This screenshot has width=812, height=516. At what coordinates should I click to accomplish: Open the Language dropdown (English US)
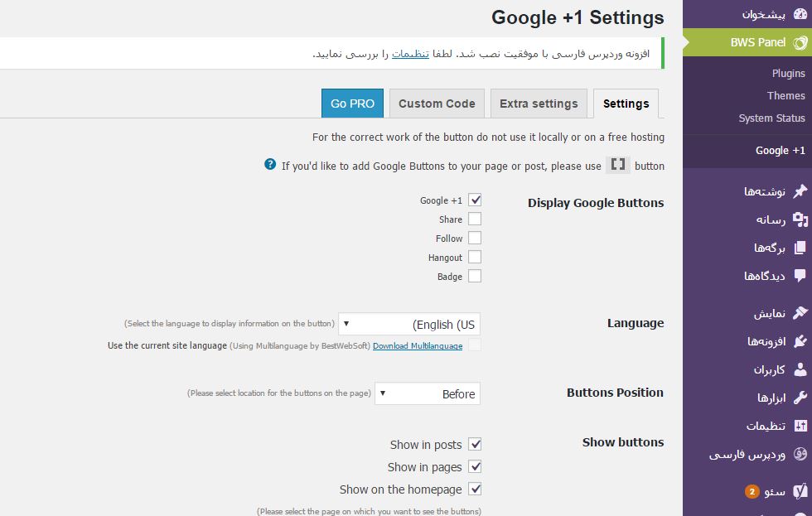point(409,325)
